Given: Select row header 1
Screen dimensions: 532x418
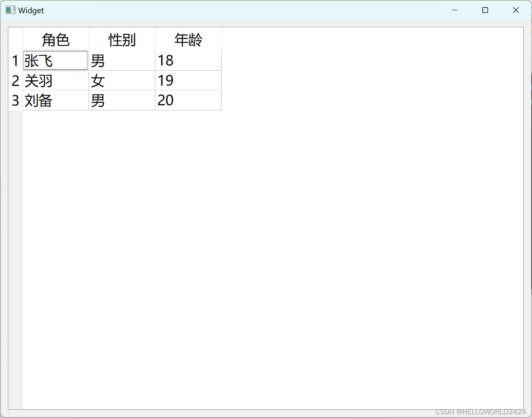Looking at the screenshot, I should 16,61.
